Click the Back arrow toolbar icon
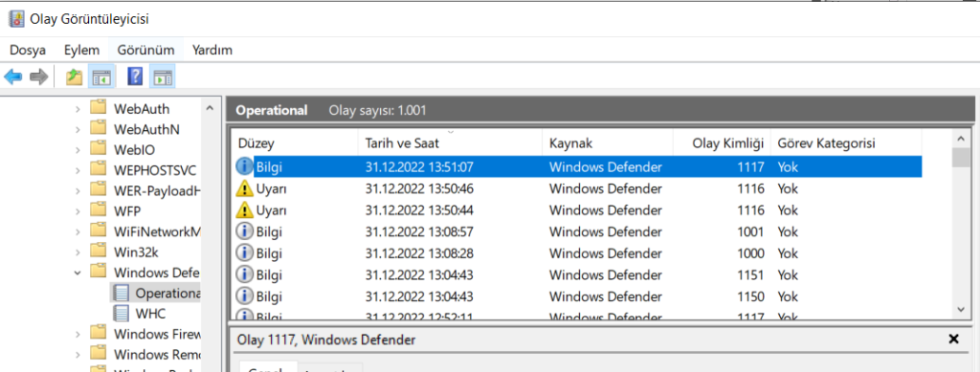 13,77
